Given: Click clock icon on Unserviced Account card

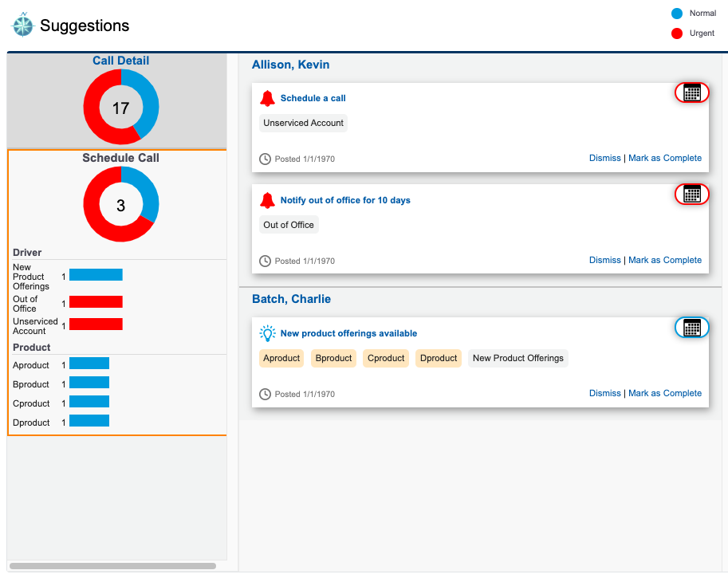Looking at the screenshot, I should tap(266, 159).
